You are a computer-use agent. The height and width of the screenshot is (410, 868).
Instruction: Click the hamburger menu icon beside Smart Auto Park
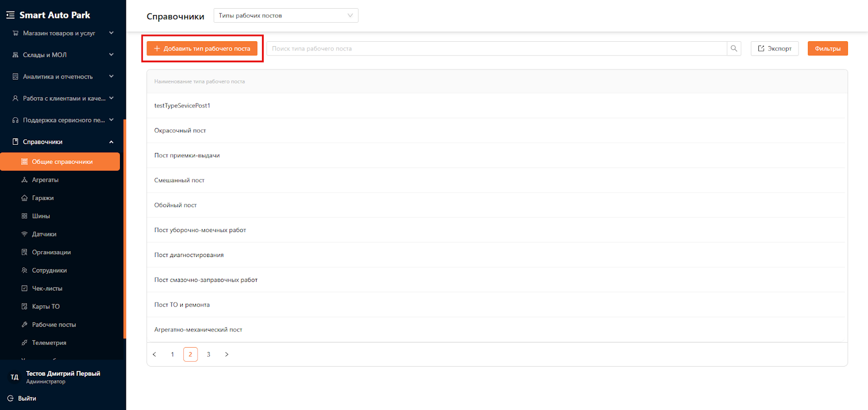10,15
